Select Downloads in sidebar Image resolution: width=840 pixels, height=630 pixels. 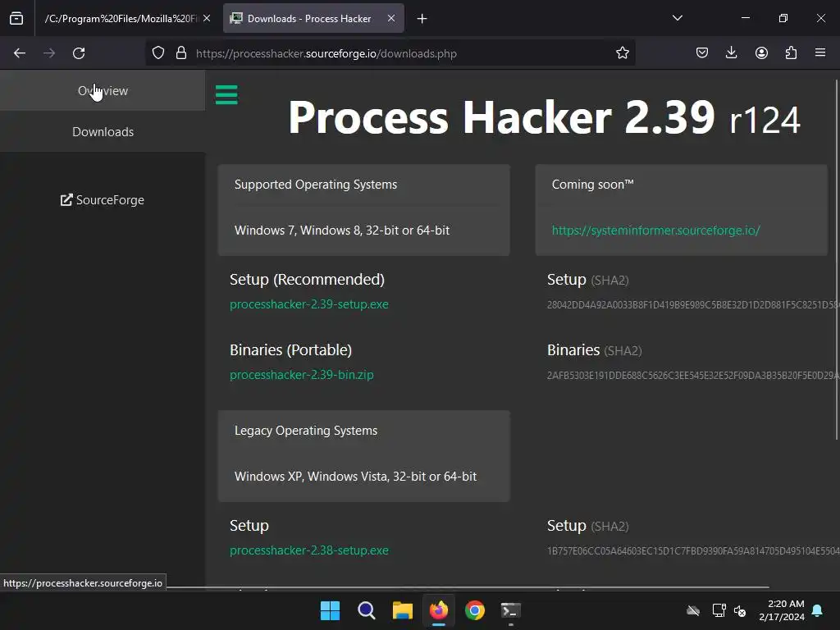coord(103,132)
